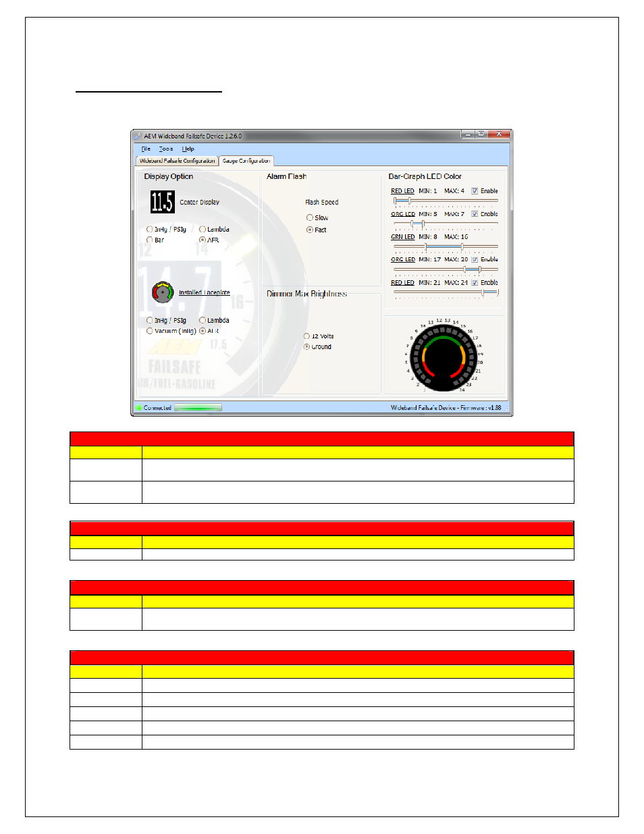Image resolution: width=644 pixels, height=834 pixels.
Task: Click the ORG LED MIN 17 range slider
Action: [x=446, y=269]
